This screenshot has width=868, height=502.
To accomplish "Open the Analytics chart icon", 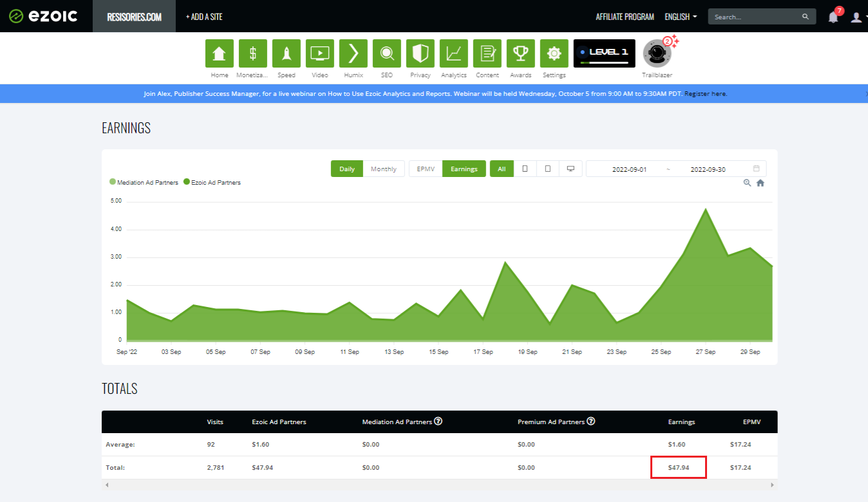I will coord(453,53).
